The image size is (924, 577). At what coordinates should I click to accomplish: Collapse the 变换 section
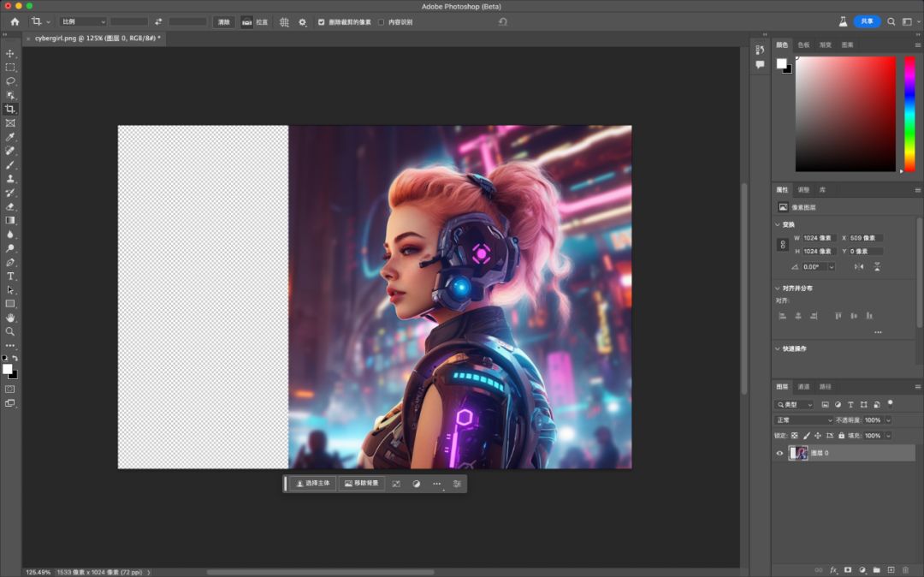(777, 224)
